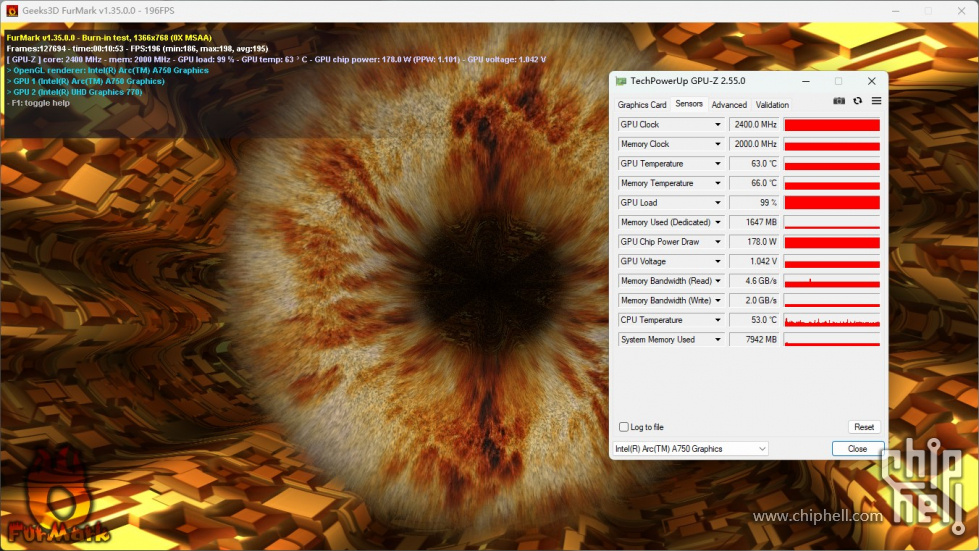Click the 1647 MB memory used value

tap(754, 222)
